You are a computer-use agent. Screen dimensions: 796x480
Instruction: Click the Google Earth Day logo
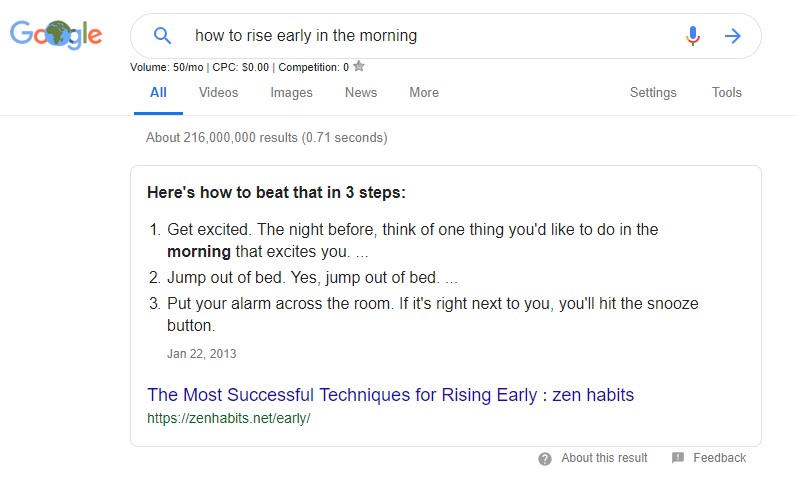[x=56, y=35]
